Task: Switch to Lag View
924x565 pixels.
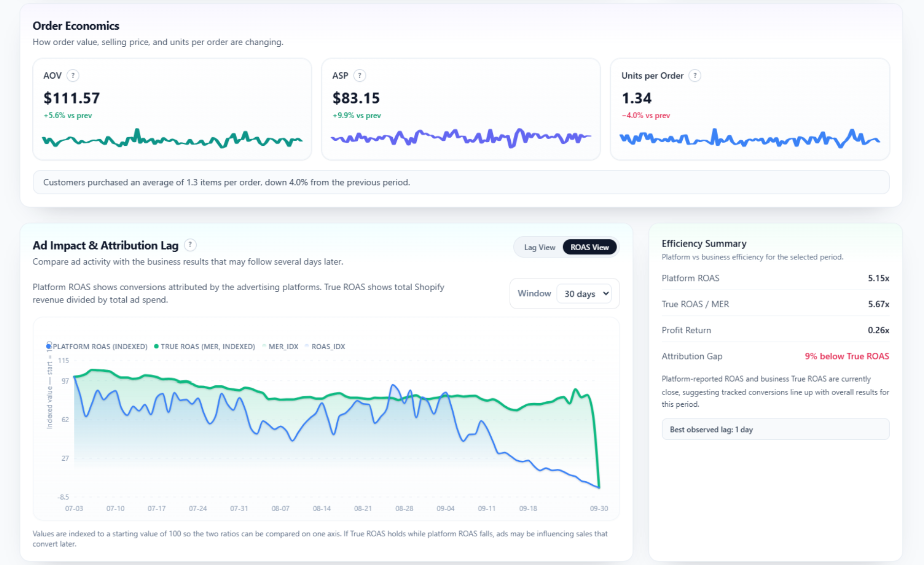Action: (540, 247)
